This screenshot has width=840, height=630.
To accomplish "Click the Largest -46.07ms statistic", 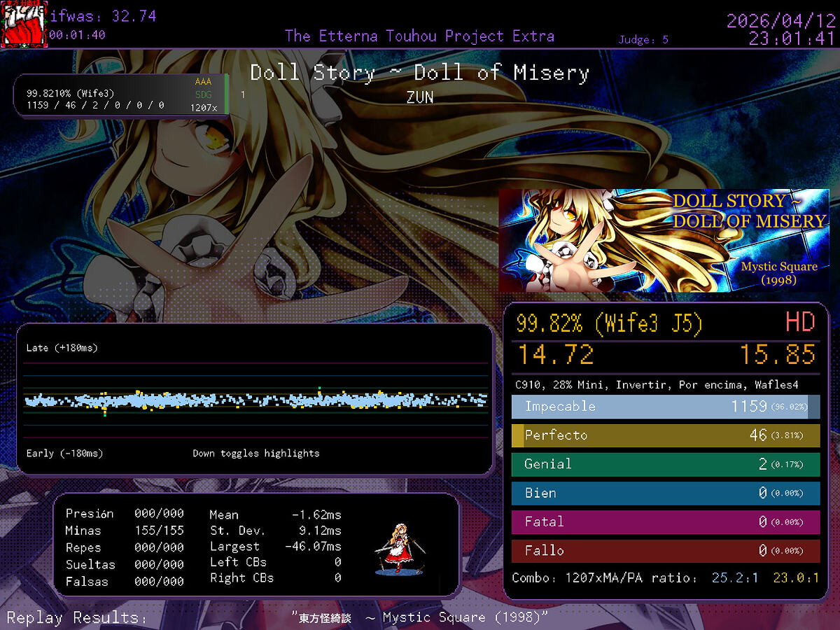I will [276, 547].
